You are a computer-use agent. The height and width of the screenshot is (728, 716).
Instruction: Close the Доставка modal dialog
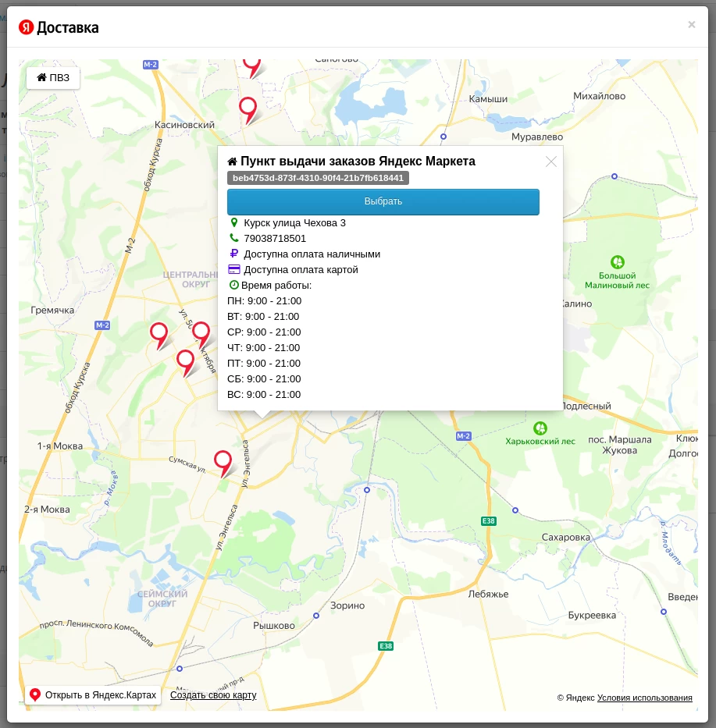tap(691, 25)
